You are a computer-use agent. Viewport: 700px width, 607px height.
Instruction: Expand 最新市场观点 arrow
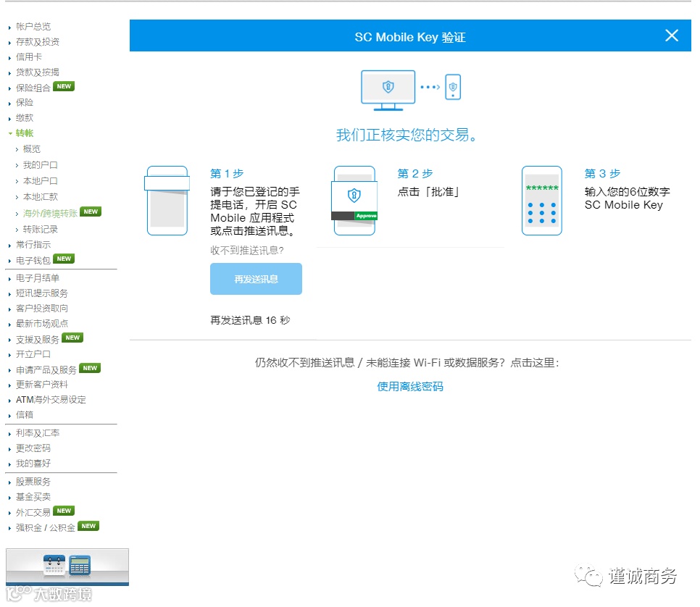coord(10,325)
